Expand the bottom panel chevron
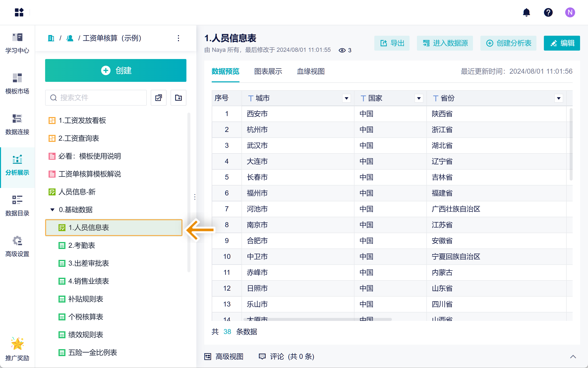This screenshot has width=588, height=368. [x=573, y=357]
